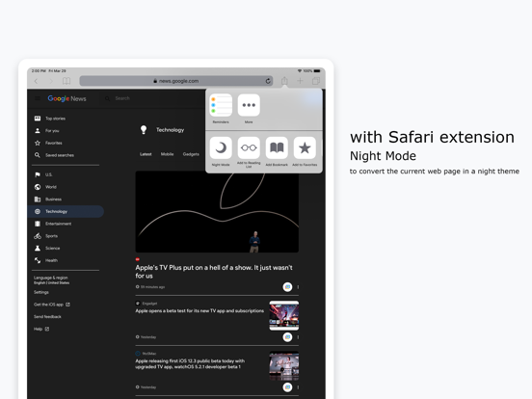
Task: Open Apple's TV Plus headline article
Action: 214,272
